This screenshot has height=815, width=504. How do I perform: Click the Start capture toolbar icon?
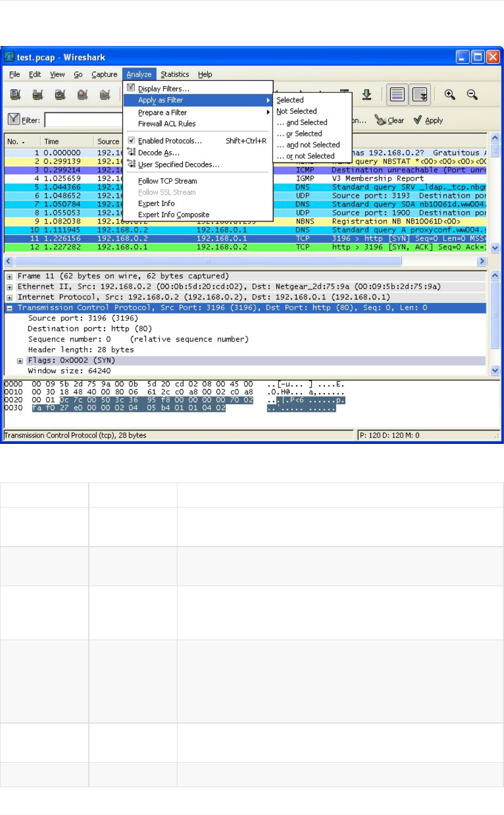click(x=60, y=95)
